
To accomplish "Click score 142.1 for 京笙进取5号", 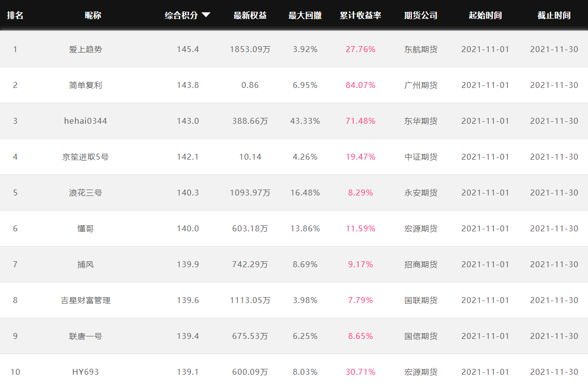I will pyautogui.click(x=188, y=157).
